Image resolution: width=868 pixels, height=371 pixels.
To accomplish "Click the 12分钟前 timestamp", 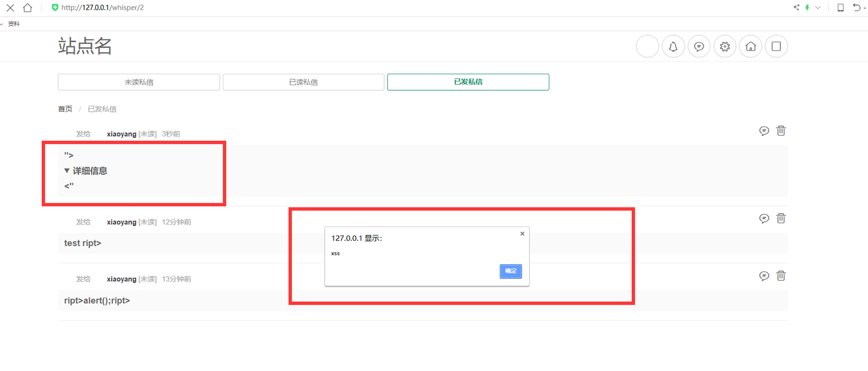I will coord(176,222).
